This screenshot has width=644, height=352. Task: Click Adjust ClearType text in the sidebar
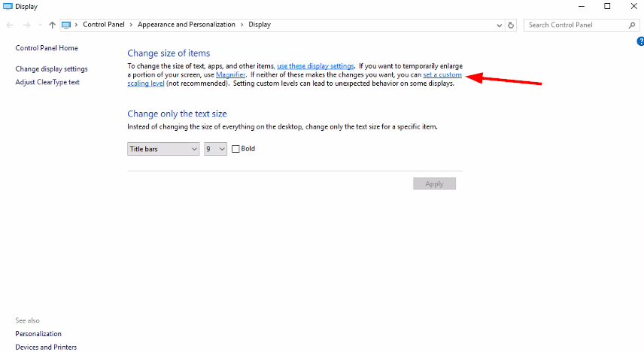coord(47,82)
